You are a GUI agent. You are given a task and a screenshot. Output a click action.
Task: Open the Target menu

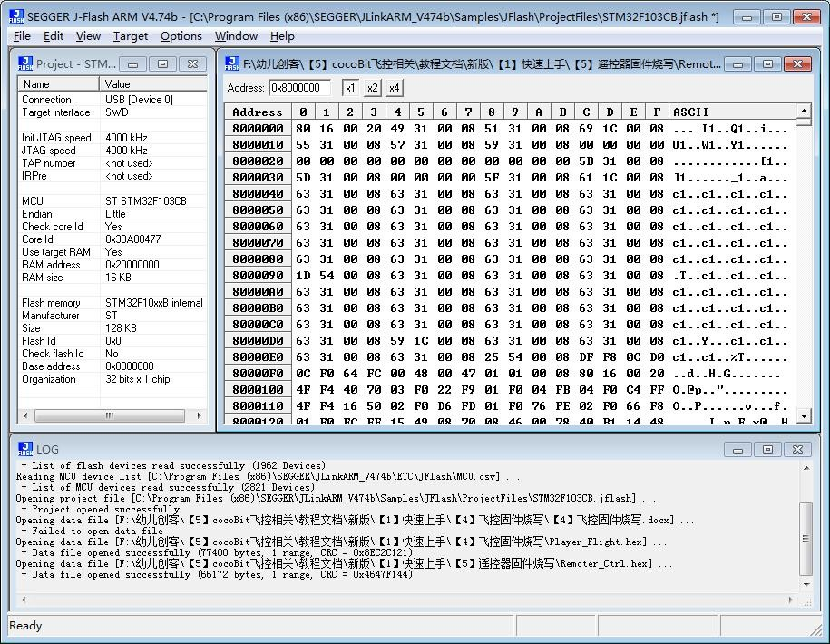coord(131,36)
